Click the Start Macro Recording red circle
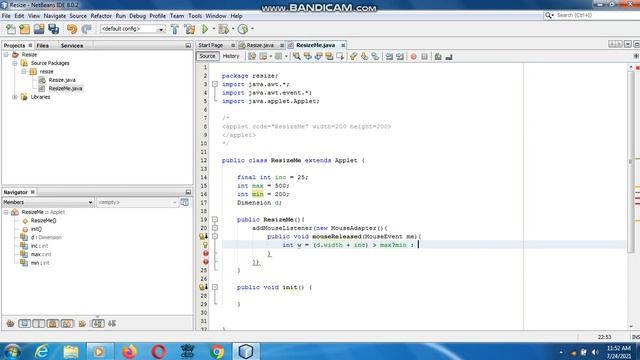 413,57
